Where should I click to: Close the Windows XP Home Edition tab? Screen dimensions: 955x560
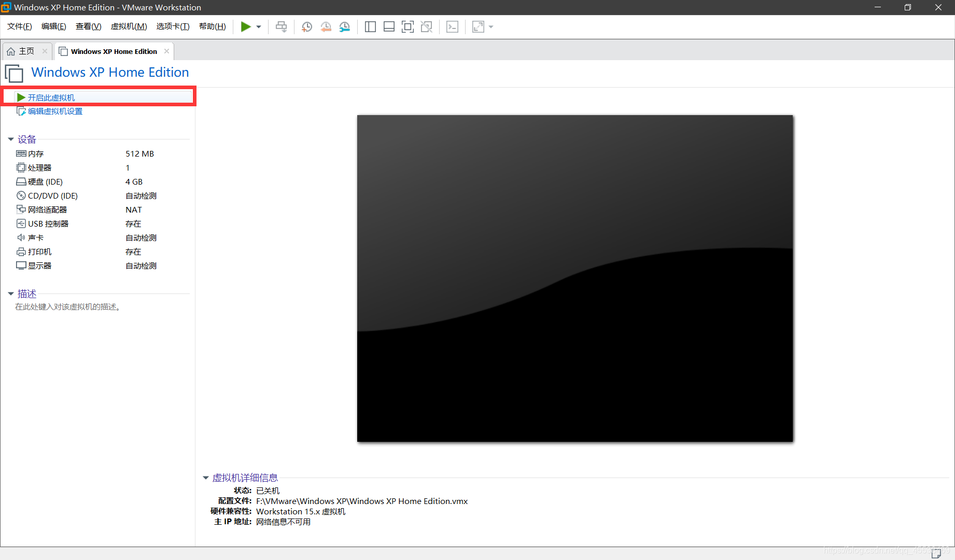click(166, 51)
